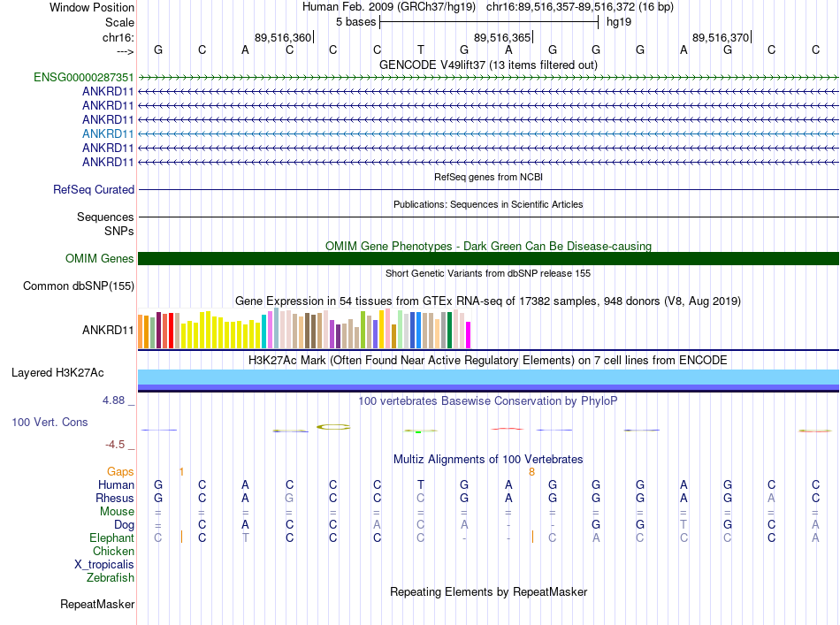Click the dark green OMIM Genes bar
The height and width of the screenshot is (625, 840).
coord(488,258)
